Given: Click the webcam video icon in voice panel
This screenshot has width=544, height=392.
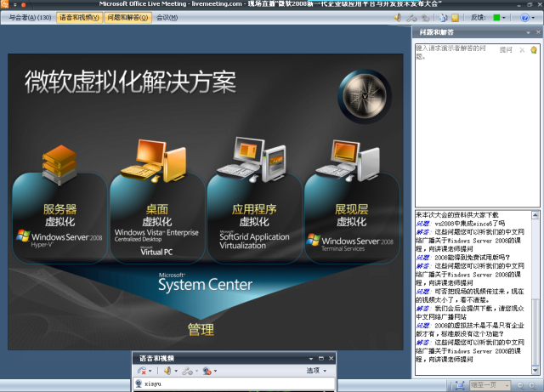Looking at the screenshot, I should [x=209, y=371].
